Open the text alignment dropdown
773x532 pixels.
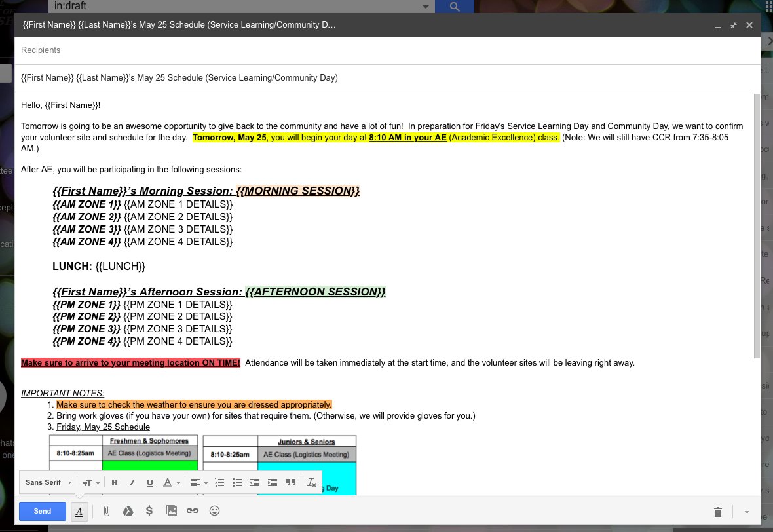pyautogui.click(x=198, y=483)
